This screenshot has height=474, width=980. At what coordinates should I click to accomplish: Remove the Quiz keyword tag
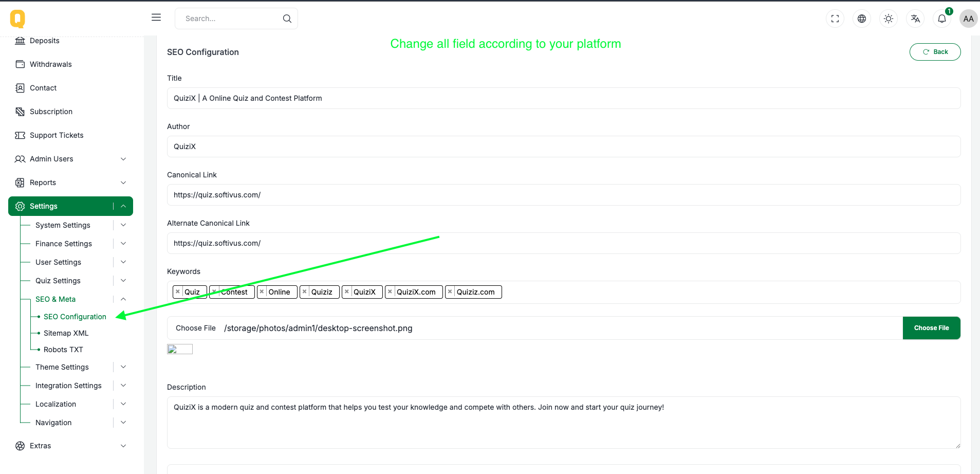pyautogui.click(x=178, y=291)
